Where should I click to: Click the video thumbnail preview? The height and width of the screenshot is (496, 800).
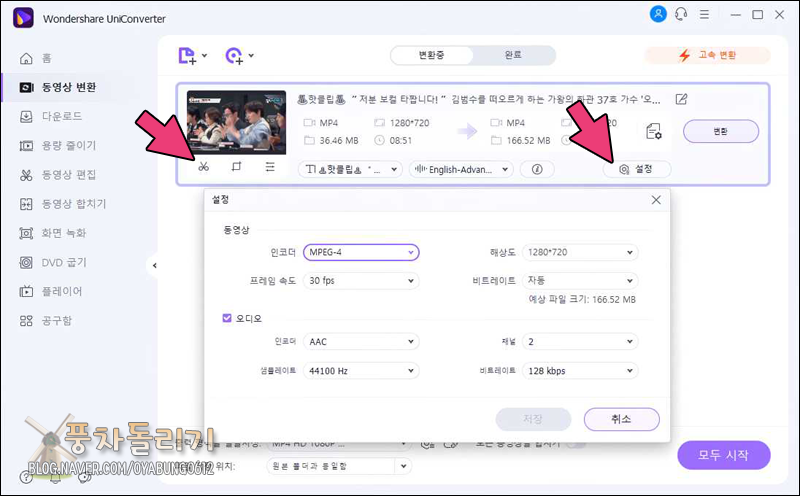click(x=236, y=122)
